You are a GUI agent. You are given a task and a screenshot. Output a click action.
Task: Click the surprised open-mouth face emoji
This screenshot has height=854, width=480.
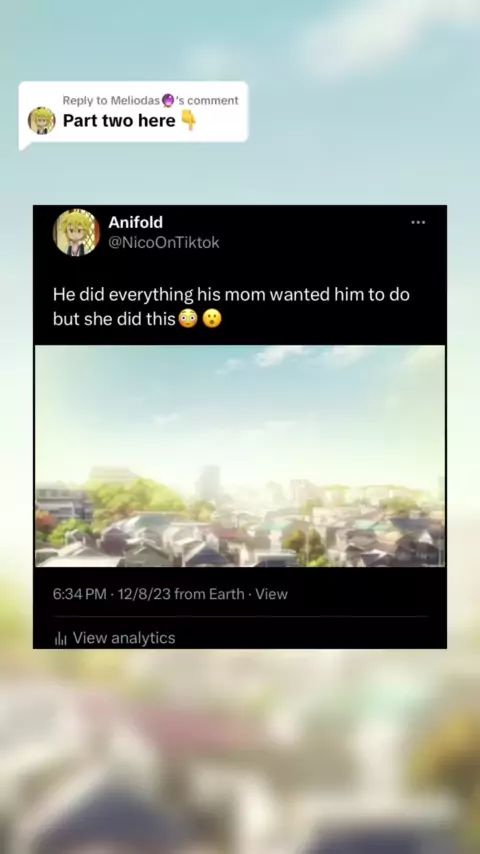(x=212, y=319)
